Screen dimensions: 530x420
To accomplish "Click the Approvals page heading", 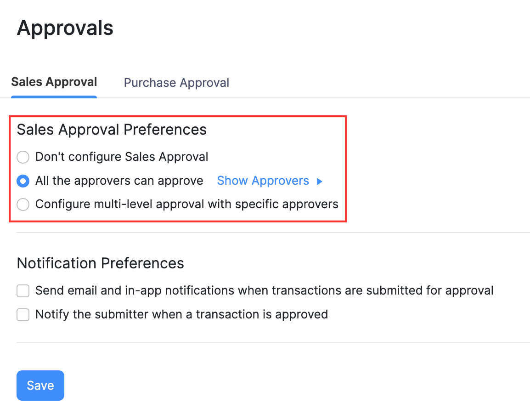I will (65, 28).
